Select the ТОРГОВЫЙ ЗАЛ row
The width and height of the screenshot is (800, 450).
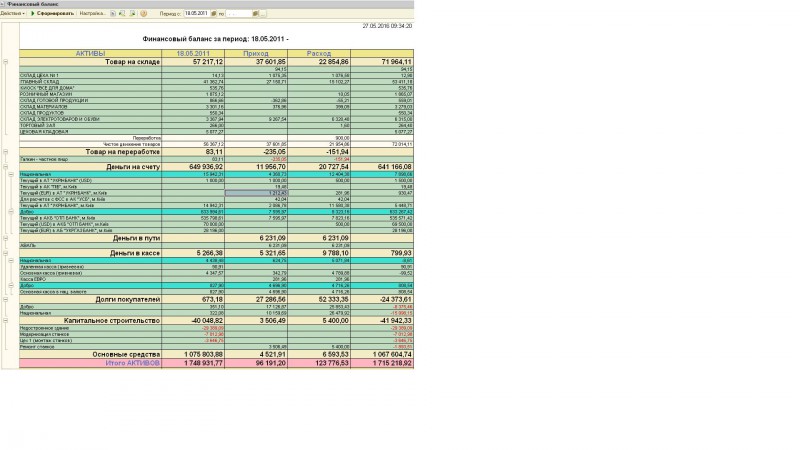pos(216,125)
